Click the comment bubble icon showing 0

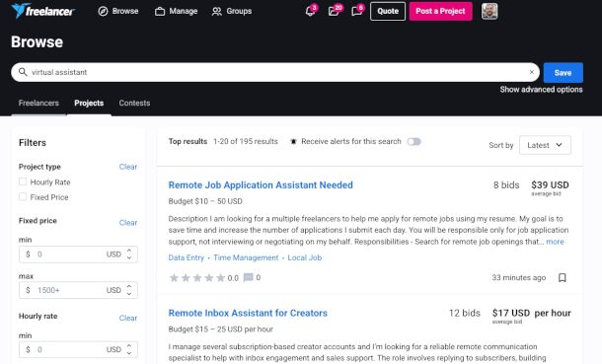click(249, 277)
